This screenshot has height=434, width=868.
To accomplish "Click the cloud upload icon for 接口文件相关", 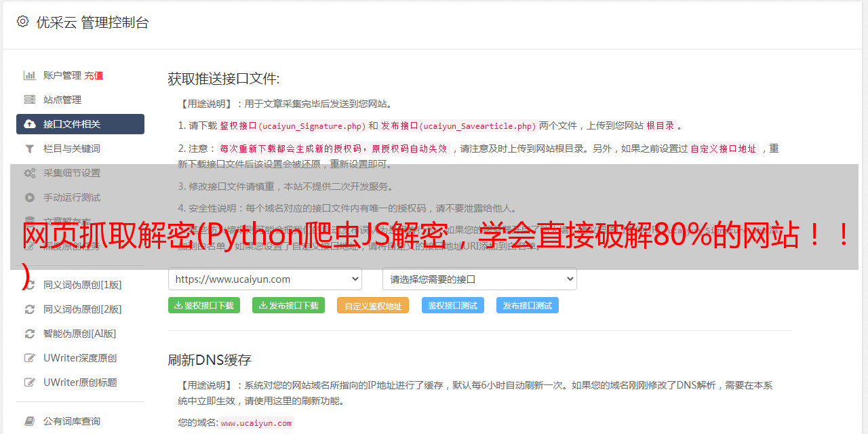I will point(30,124).
